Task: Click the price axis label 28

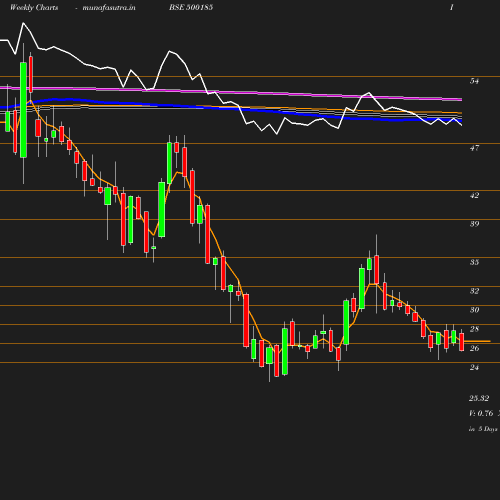Action: (x=474, y=329)
